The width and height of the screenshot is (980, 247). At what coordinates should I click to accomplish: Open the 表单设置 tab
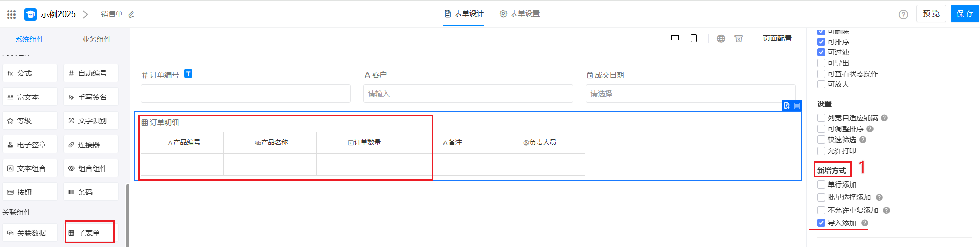pyautogui.click(x=519, y=13)
